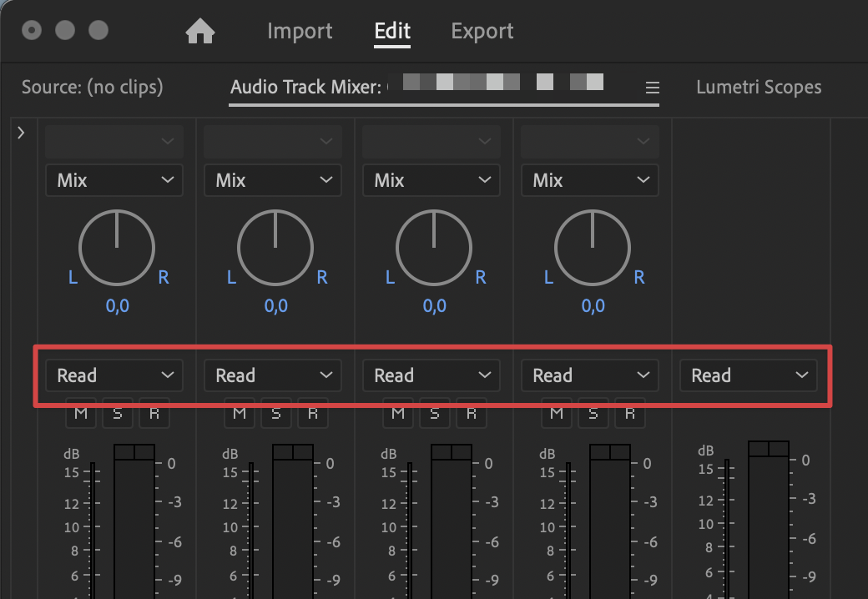Click the Solo icon on the third track
This screenshot has height=599, width=868.
[435, 413]
